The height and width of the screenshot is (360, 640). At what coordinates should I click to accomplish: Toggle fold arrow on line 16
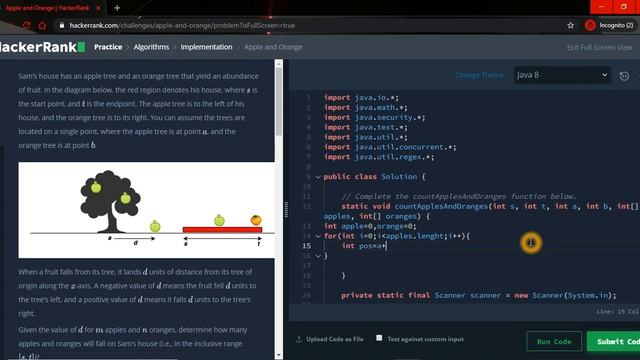click(x=318, y=256)
